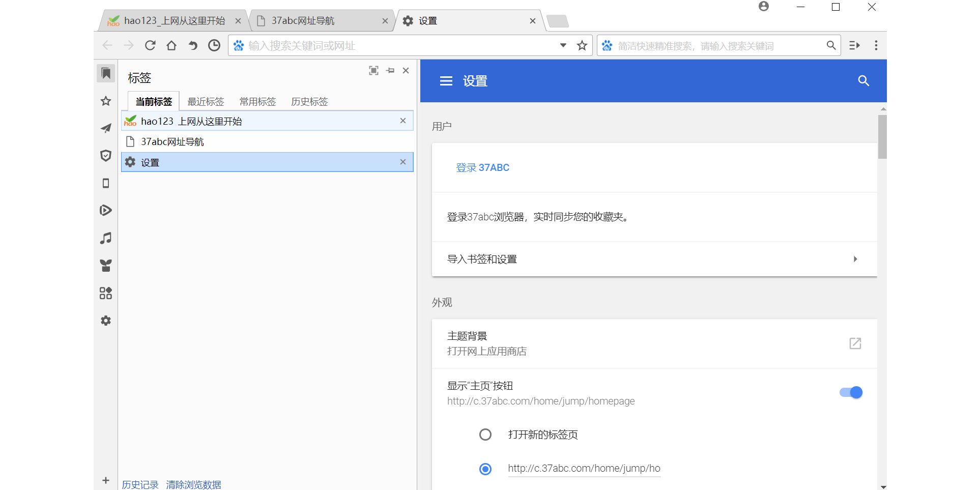Open the favorites star sidebar icon
Viewport: 980px width, 490px height.
[106, 101]
